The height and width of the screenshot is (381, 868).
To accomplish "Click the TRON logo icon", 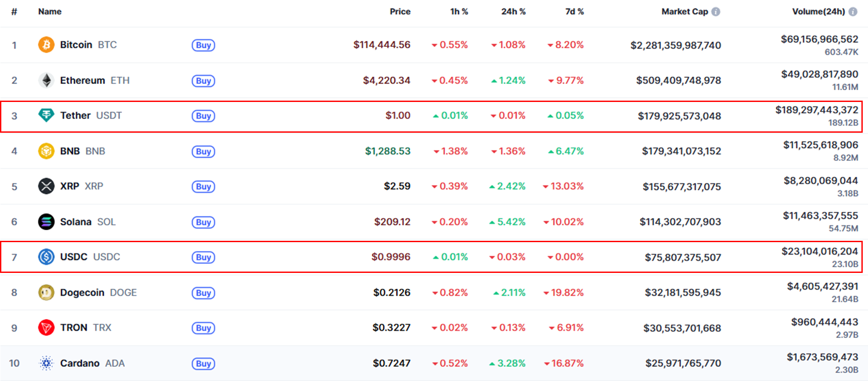I will click(46, 328).
